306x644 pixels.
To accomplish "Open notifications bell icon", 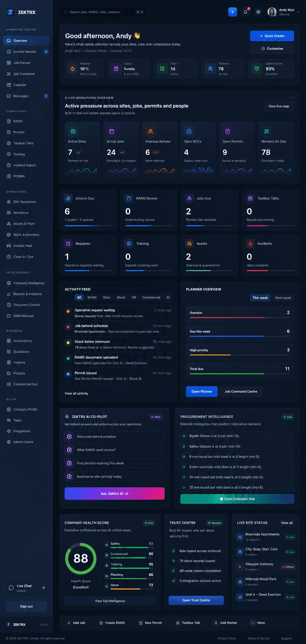I will (245, 12).
